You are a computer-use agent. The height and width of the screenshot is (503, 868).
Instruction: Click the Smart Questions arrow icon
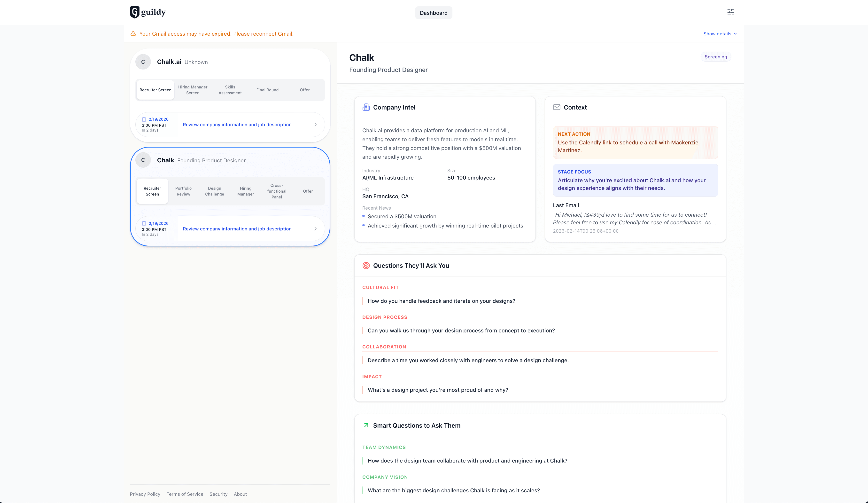pos(366,425)
